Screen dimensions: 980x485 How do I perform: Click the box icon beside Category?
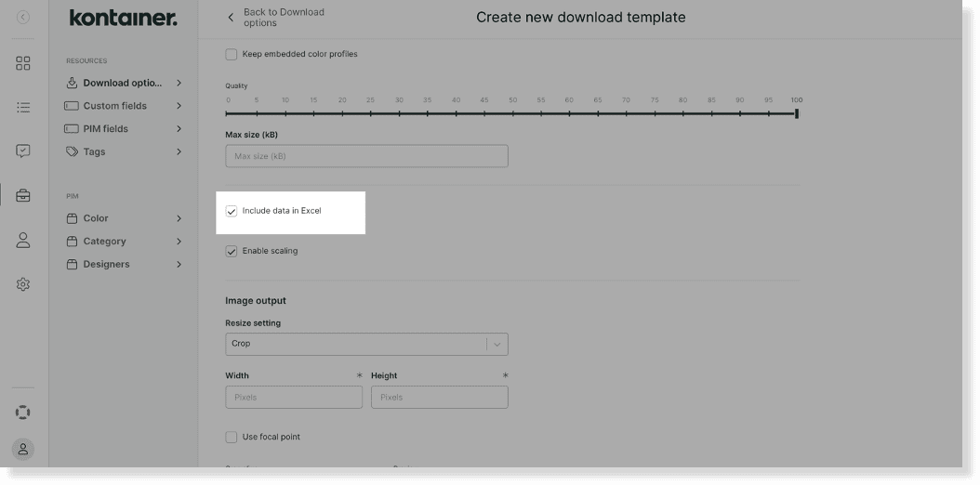[72, 241]
